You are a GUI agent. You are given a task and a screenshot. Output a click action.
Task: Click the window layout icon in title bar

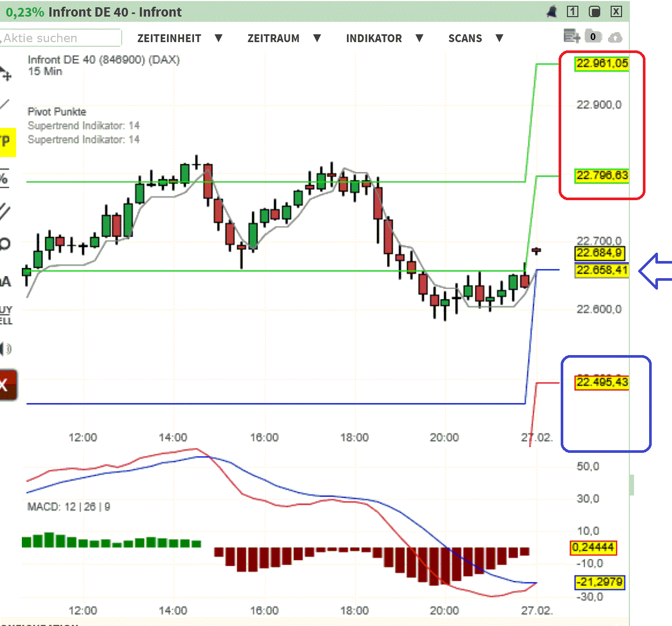[x=595, y=11]
